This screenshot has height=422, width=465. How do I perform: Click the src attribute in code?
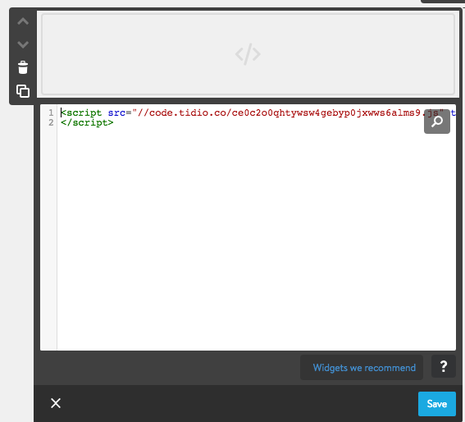[x=117, y=113]
